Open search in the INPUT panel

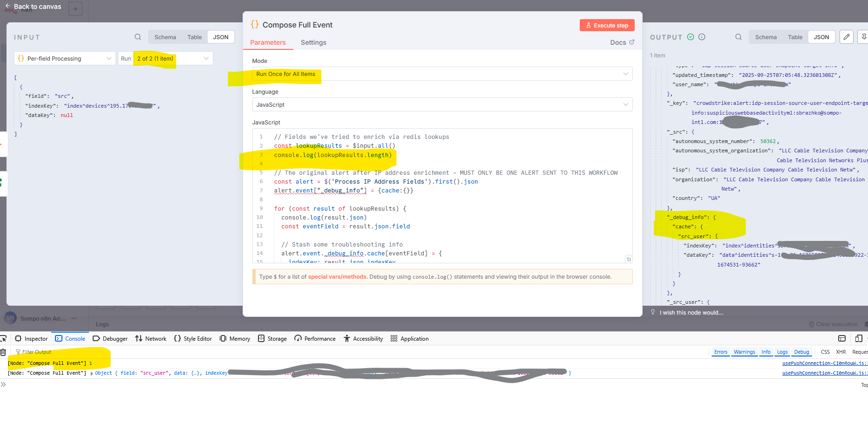[137, 37]
